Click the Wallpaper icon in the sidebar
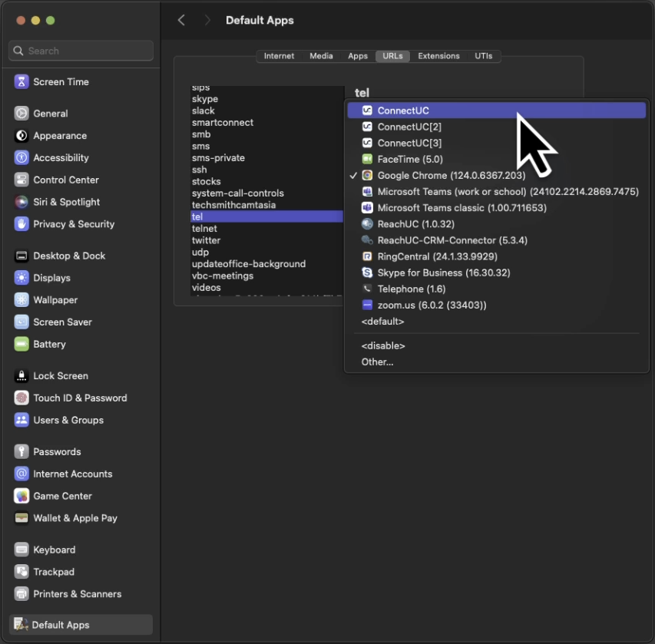Image resolution: width=655 pixels, height=644 pixels. pyautogui.click(x=22, y=300)
